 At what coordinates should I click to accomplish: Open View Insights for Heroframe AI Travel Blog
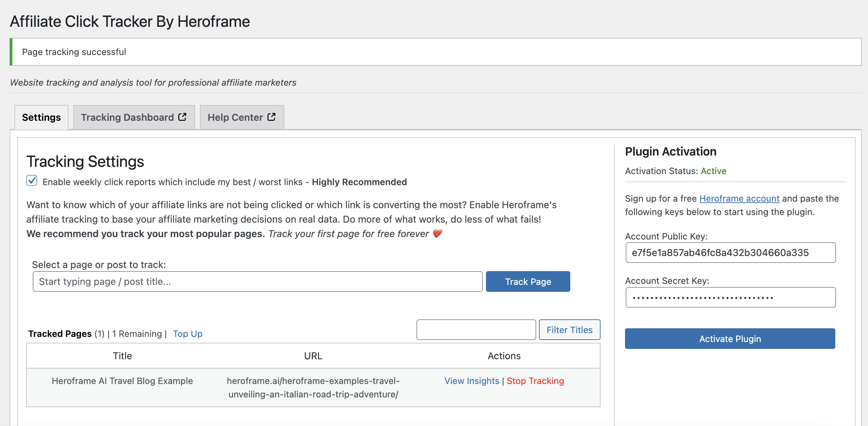point(472,381)
